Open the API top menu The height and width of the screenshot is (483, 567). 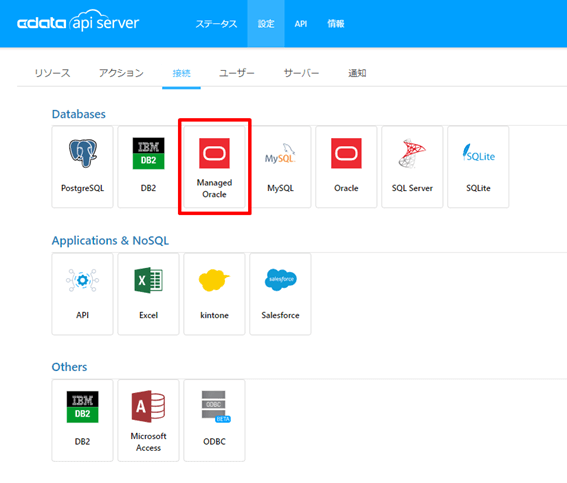[300, 24]
